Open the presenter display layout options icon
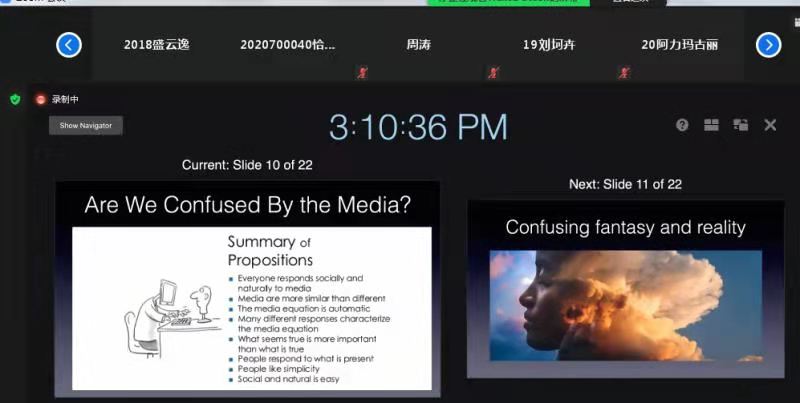This screenshot has height=403, width=800. (x=711, y=125)
